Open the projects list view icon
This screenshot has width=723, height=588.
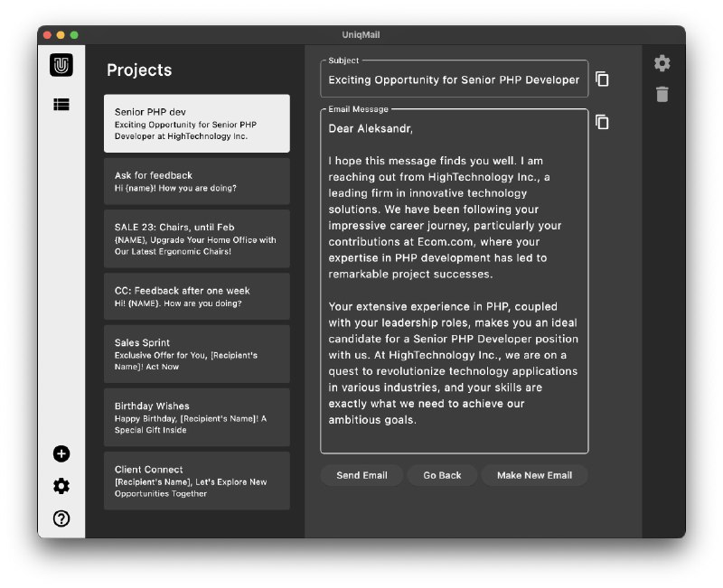click(x=61, y=105)
